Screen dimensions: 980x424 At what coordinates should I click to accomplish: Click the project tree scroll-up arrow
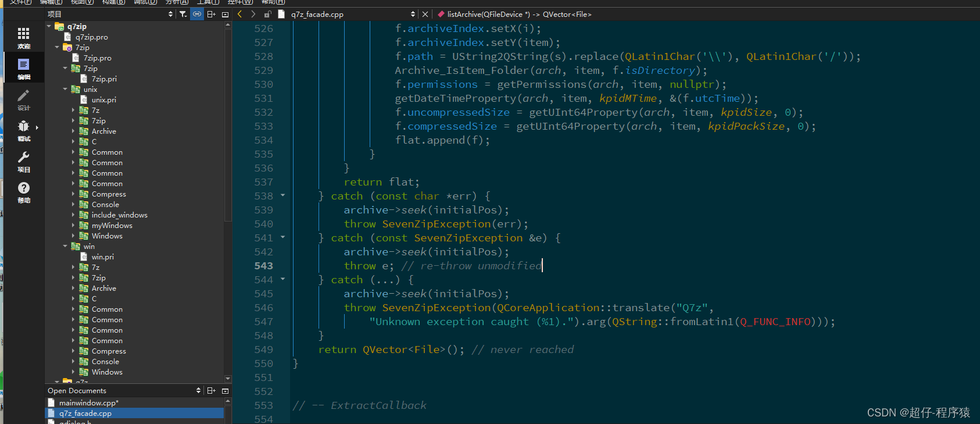click(228, 25)
